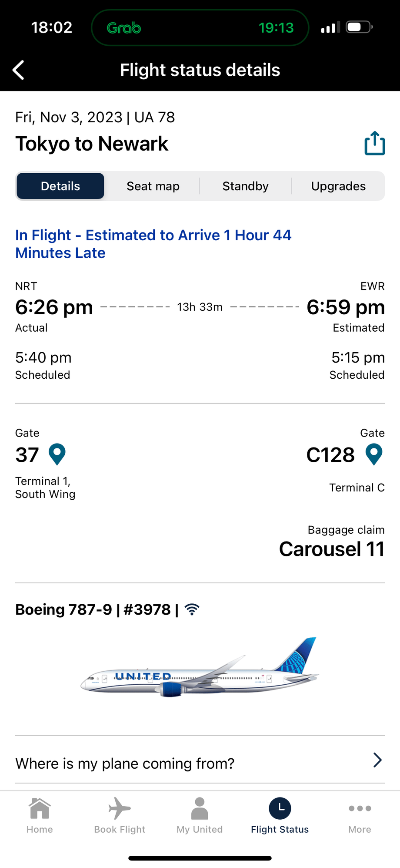Viewport: 400px width, 868px height.
Task: Go to Home in bottom navigation
Action: [40, 816]
